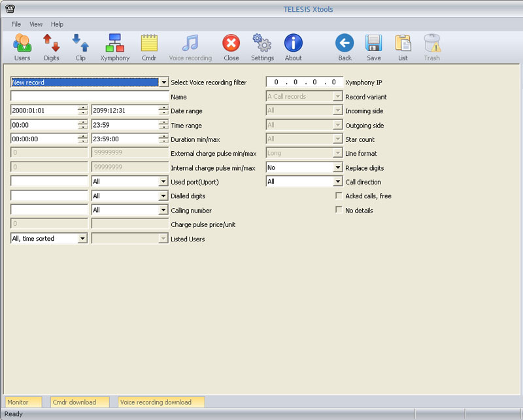Toggle the No details checkbox
Image resolution: width=523 pixels, height=420 pixels.
coord(339,210)
